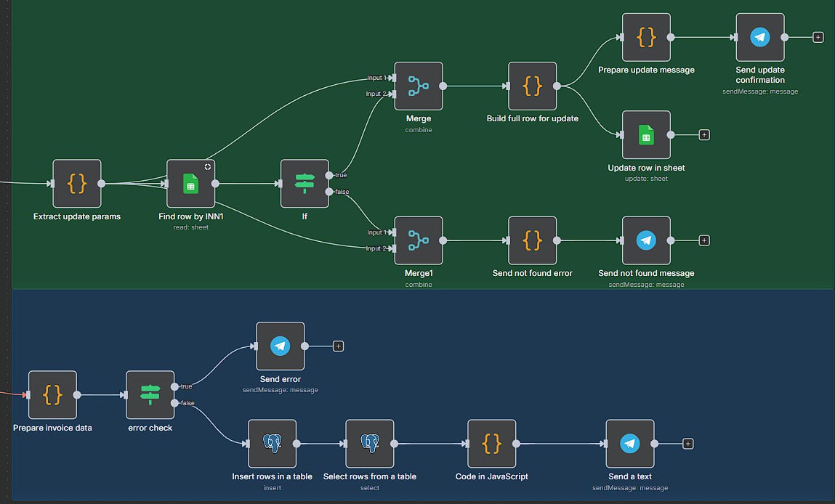Click the "Code in JavaScript" label text

pos(491,476)
